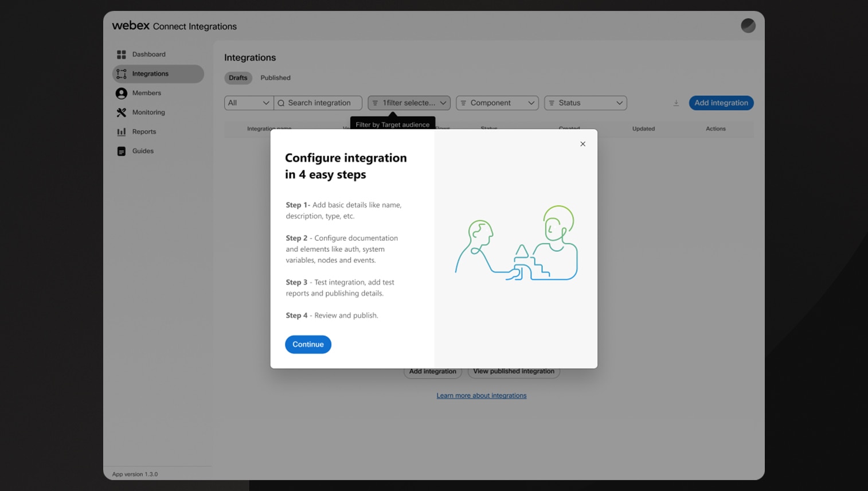Screen dimensions: 868x491
Task: Click the Actions column header
Action: [x=715, y=128]
